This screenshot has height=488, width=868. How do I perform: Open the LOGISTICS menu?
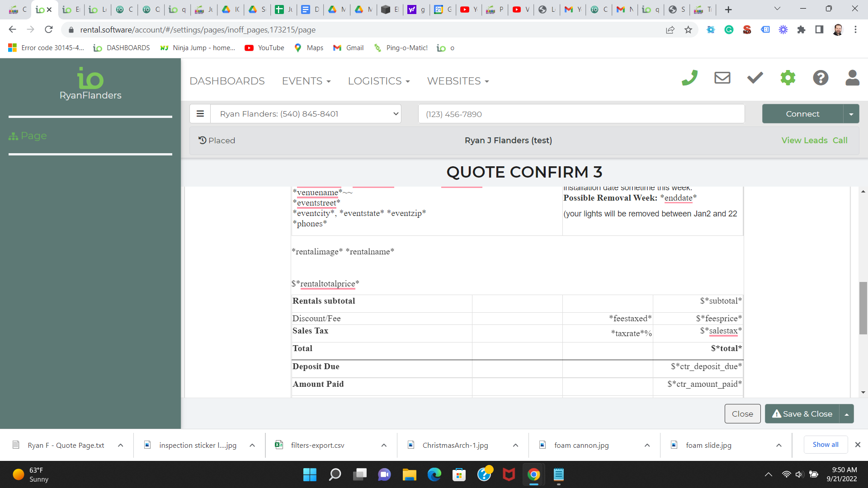click(378, 81)
